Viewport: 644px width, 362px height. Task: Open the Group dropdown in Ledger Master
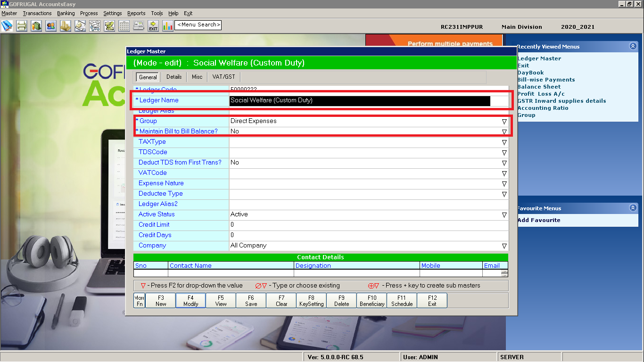point(504,121)
